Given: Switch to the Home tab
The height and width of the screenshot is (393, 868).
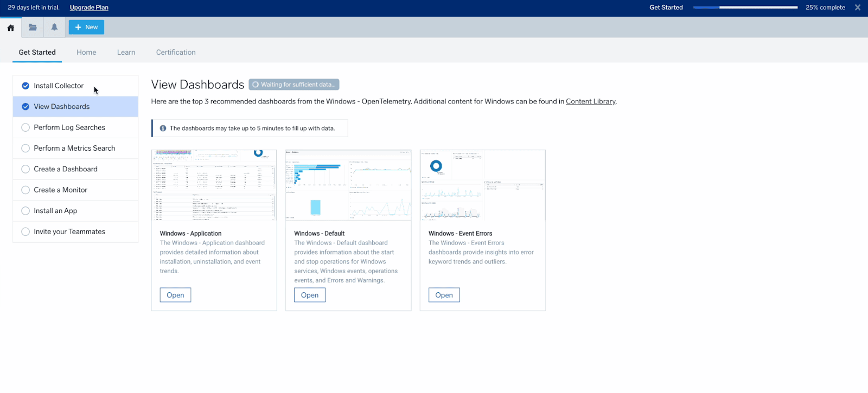Looking at the screenshot, I should coord(86,53).
